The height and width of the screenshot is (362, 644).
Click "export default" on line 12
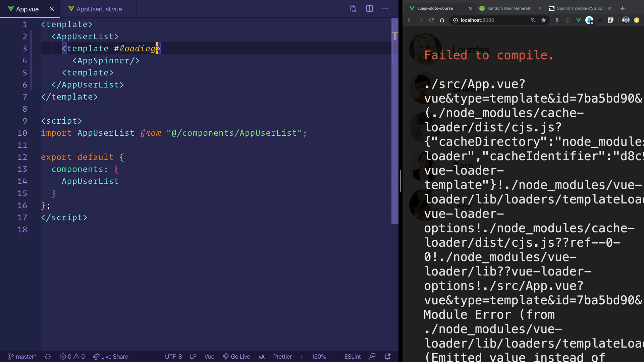click(x=77, y=157)
